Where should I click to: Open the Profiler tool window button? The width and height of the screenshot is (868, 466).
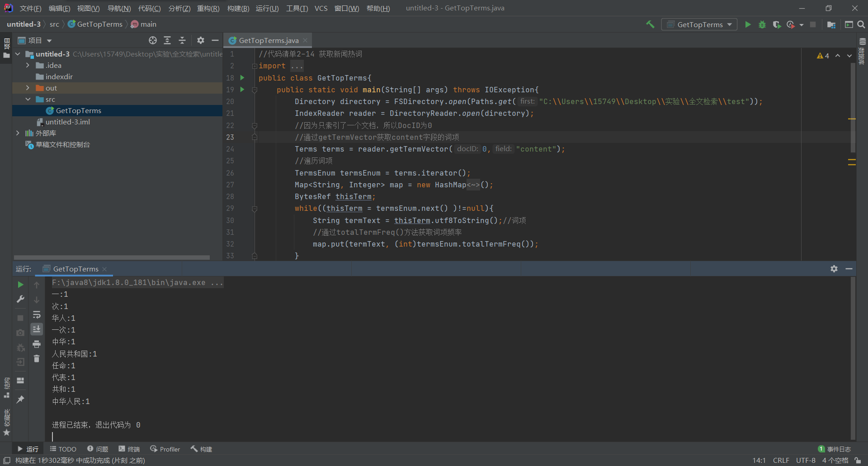pyautogui.click(x=165, y=449)
